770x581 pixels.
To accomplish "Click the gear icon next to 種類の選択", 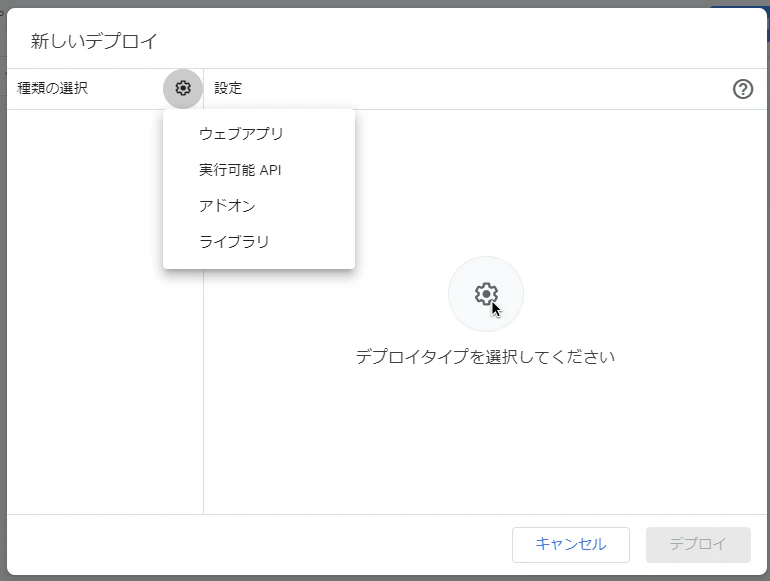I will click(x=183, y=88).
